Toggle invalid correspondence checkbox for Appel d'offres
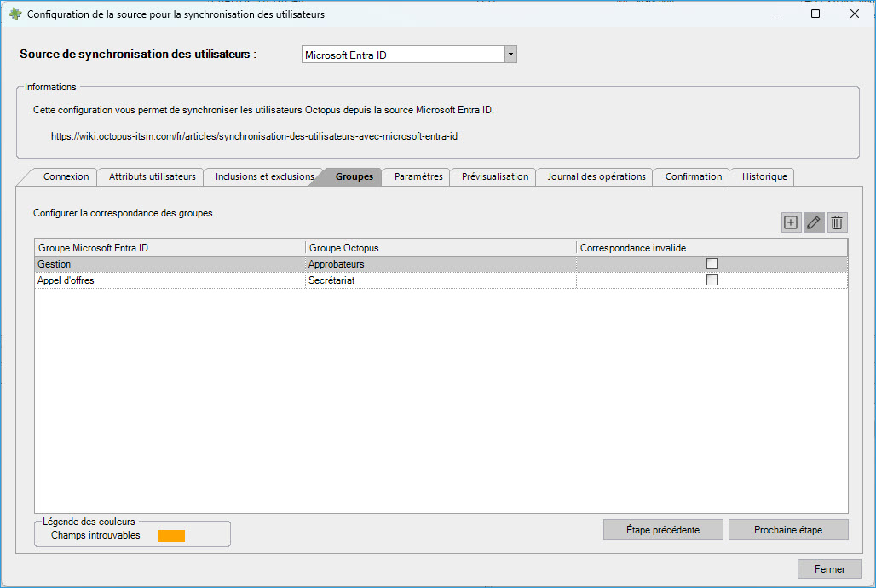The height and width of the screenshot is (588, 876). click(x=712, y=280)
